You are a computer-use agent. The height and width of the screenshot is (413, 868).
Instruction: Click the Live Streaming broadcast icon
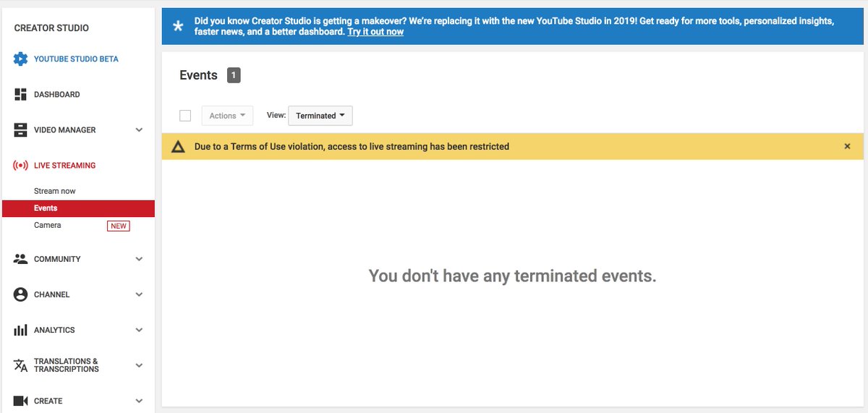coord(20,166)
